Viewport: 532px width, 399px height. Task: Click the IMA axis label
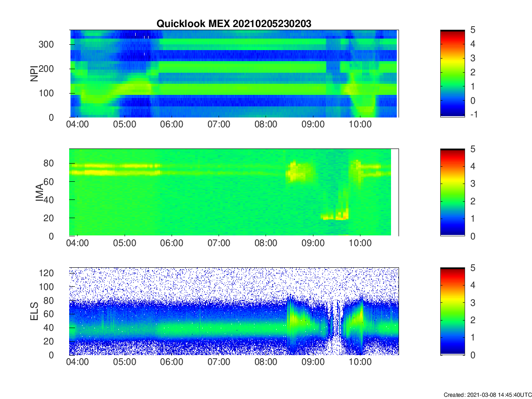pyautogui.click(x=39, y=192)
